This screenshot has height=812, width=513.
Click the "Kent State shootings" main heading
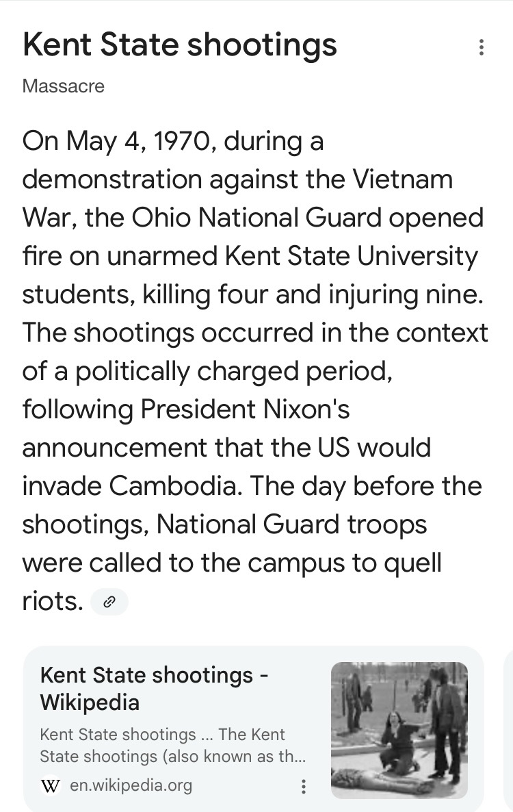click(179, 45)
